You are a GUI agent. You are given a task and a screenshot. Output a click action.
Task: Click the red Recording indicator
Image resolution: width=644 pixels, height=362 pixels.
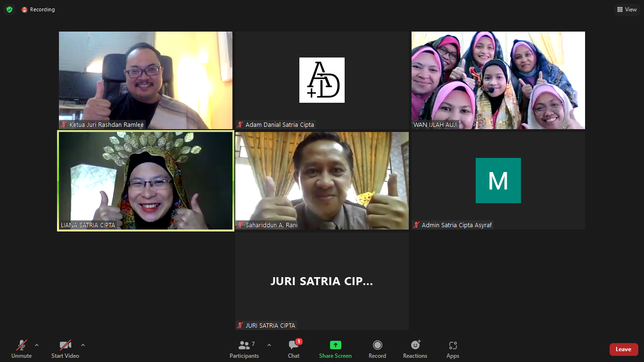click(38, 9)
